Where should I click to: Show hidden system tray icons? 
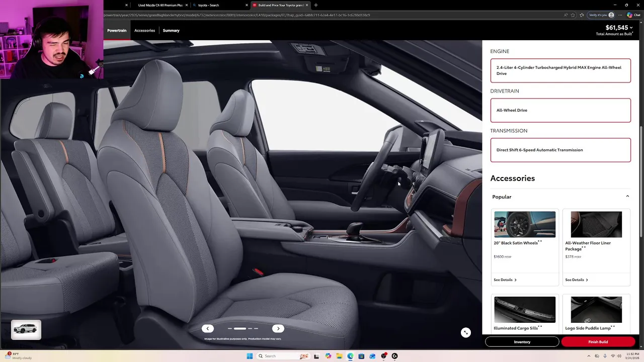click(589, 356)
